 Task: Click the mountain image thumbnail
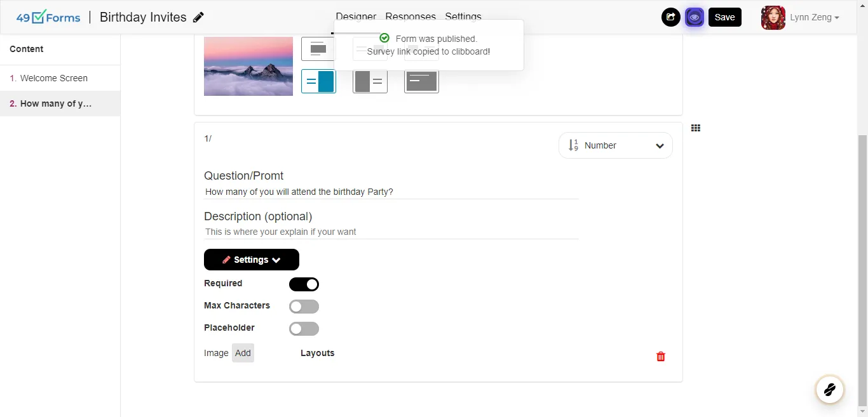coord(248,66)
